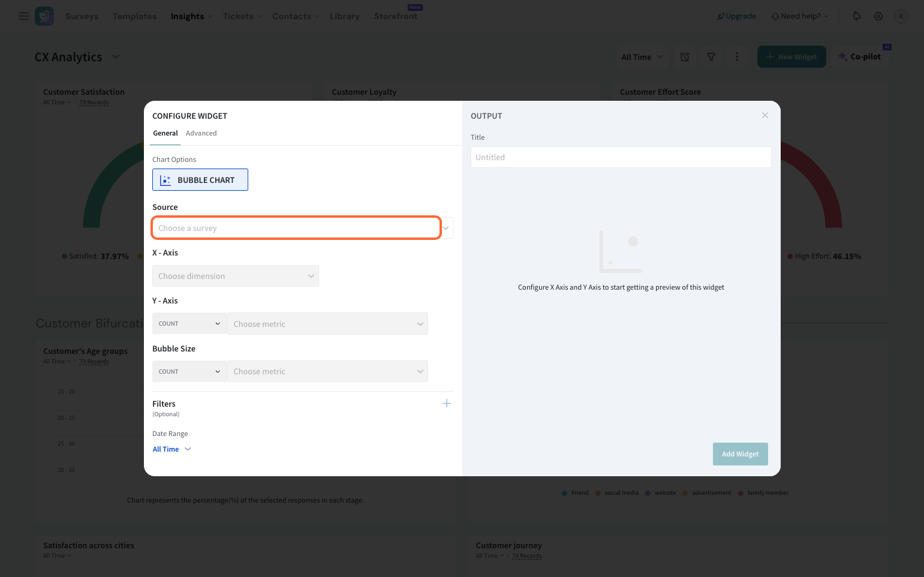Click the SurveySparrow logo icon
924x577 pixels.
pos(44,16)
